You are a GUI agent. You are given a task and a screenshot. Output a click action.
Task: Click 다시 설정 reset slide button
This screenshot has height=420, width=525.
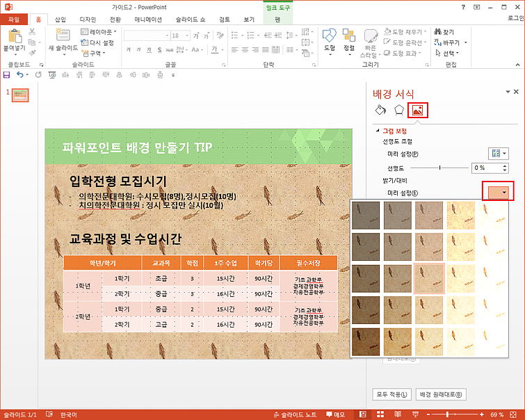(97, 42)
